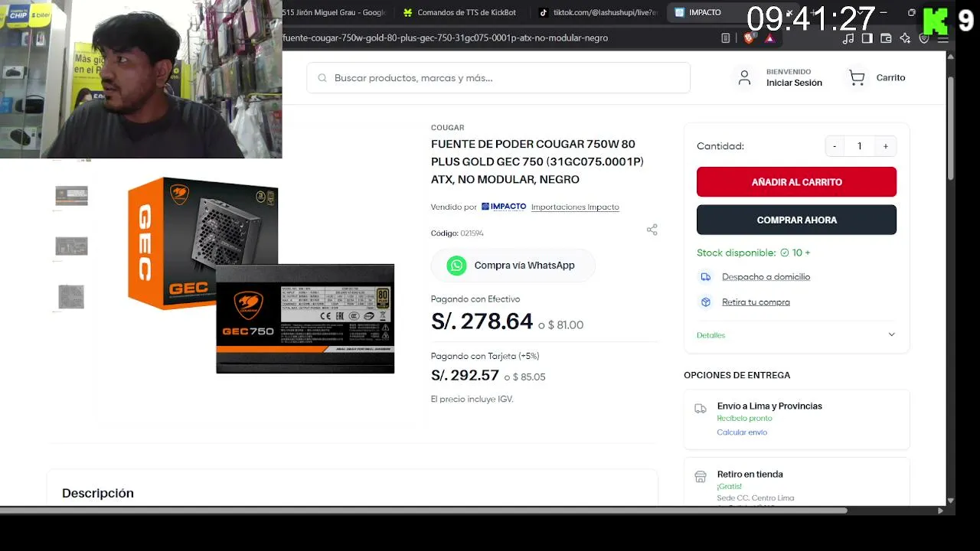This screenshot has height=551, width=980.
Task: Switch to the Google Maps Jirón Miguel Grau tab
Action: (335, 12)
